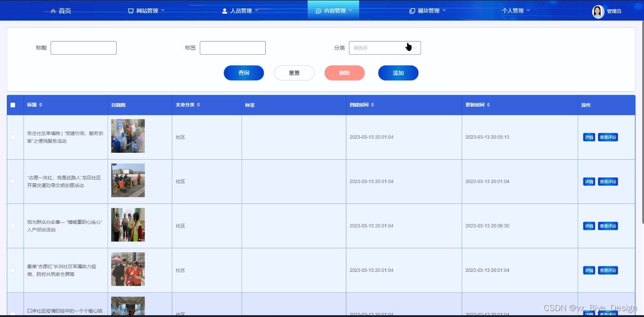Click title text 务庄社区幸福院 党建引领
The image size is (644, 317).
(65, 137)
